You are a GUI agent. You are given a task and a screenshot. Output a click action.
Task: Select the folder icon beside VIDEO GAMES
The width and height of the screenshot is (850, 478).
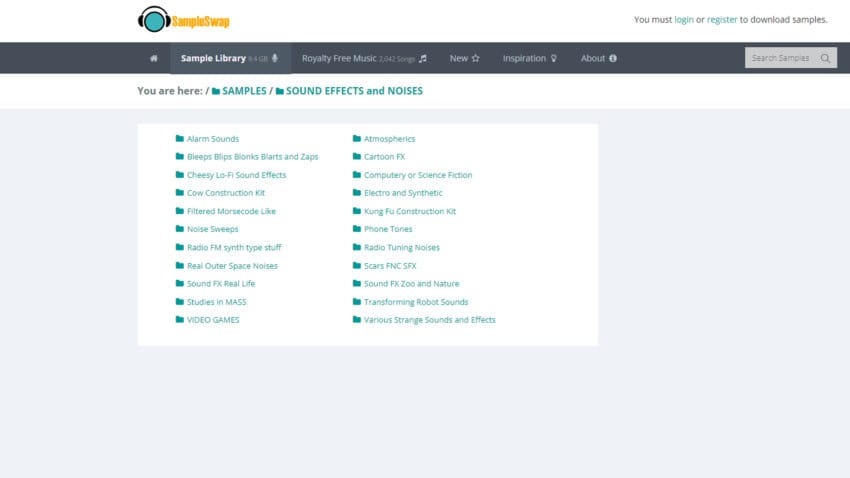point(179,320)
